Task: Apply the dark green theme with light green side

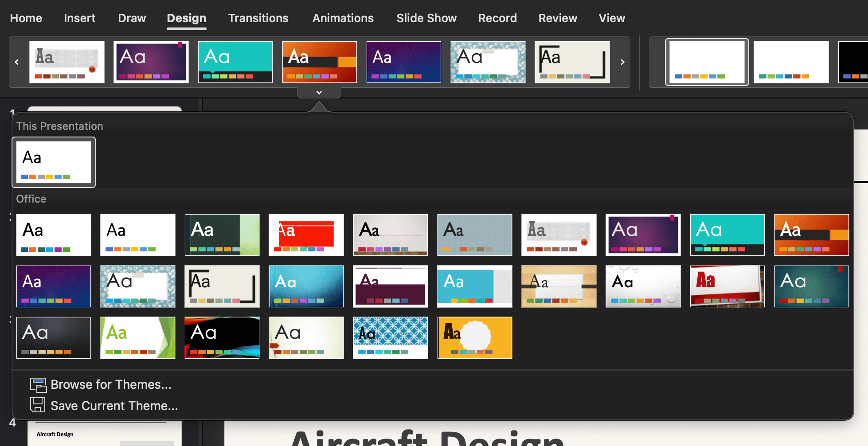Action: pyautogui.click(x=222, y=235)
